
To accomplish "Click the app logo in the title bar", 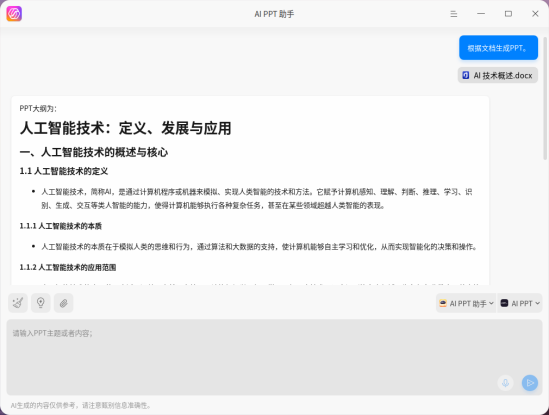I will tap(14, 14).
